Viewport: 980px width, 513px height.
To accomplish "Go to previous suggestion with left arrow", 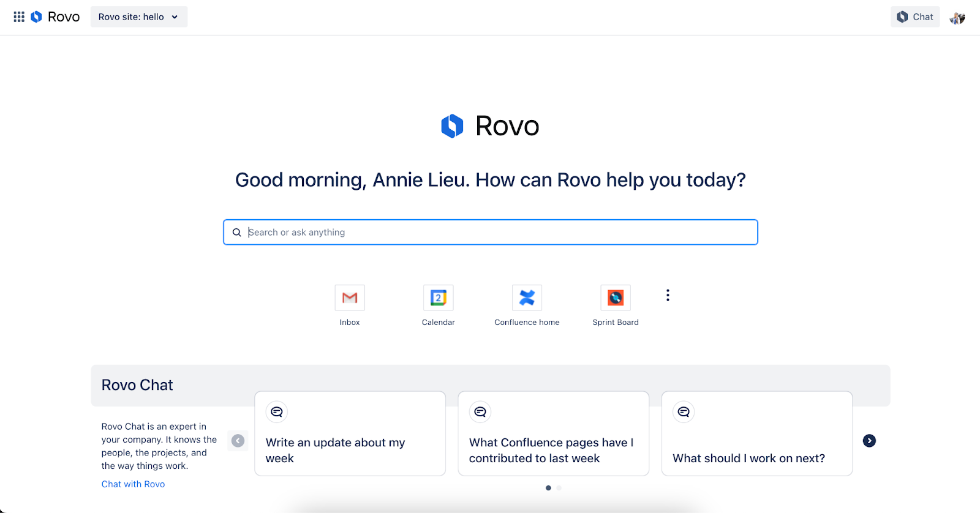I will click(x=238, y=441).
